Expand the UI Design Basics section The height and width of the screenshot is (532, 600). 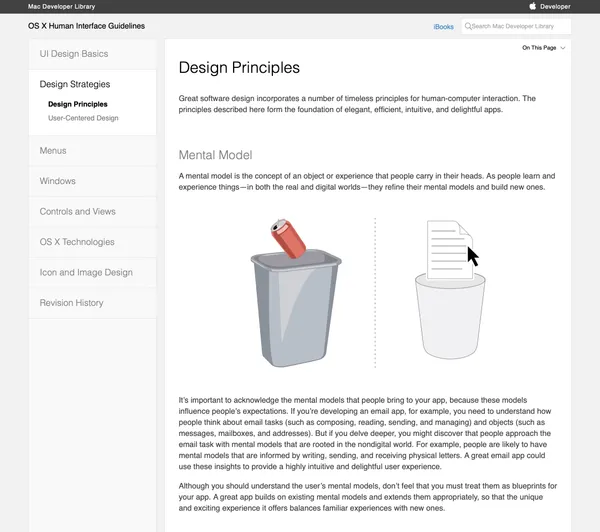92,54
